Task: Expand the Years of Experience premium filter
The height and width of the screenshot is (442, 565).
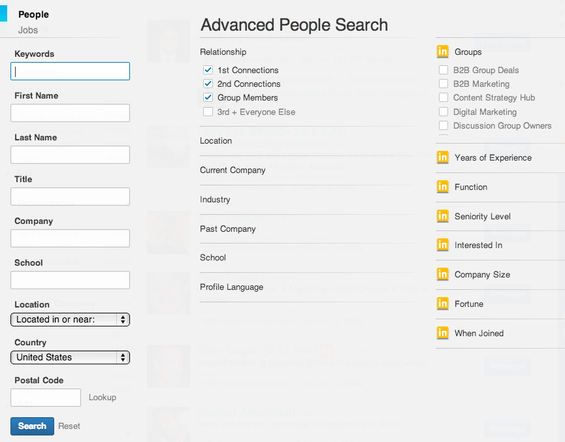Action: click(493, 158)
